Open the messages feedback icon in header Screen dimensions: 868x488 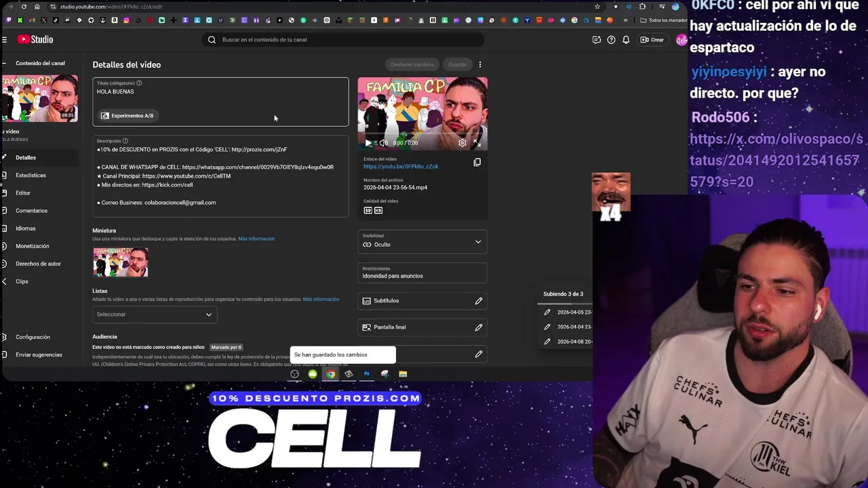[596, 40]
